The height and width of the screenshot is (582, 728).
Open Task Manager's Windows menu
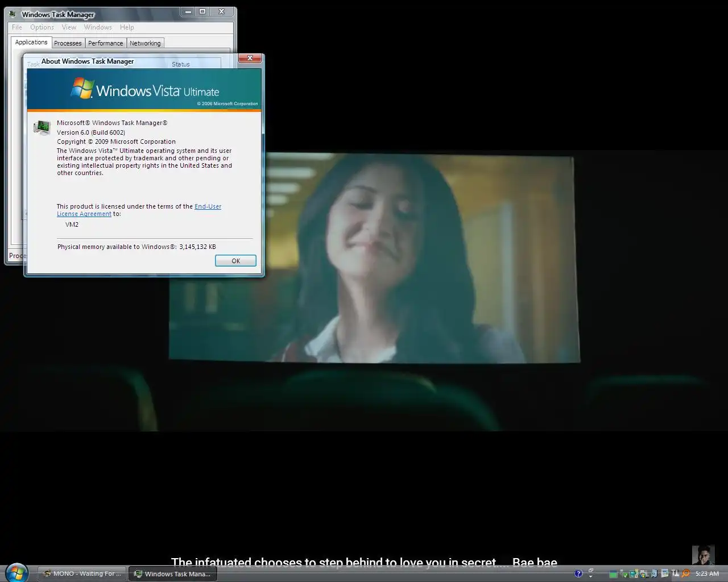point(98,27)
